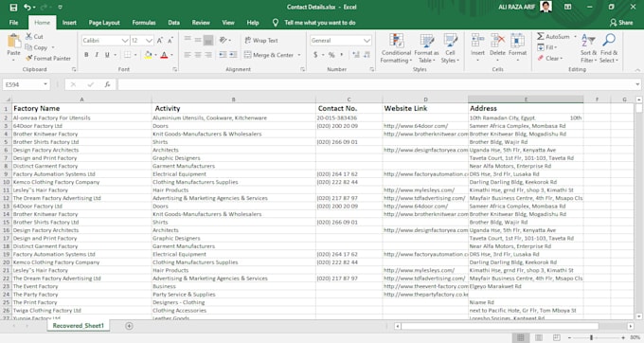The image size is (644, 343).
Task: Click zoom in plus button
Action: click(x=623, y=337)
